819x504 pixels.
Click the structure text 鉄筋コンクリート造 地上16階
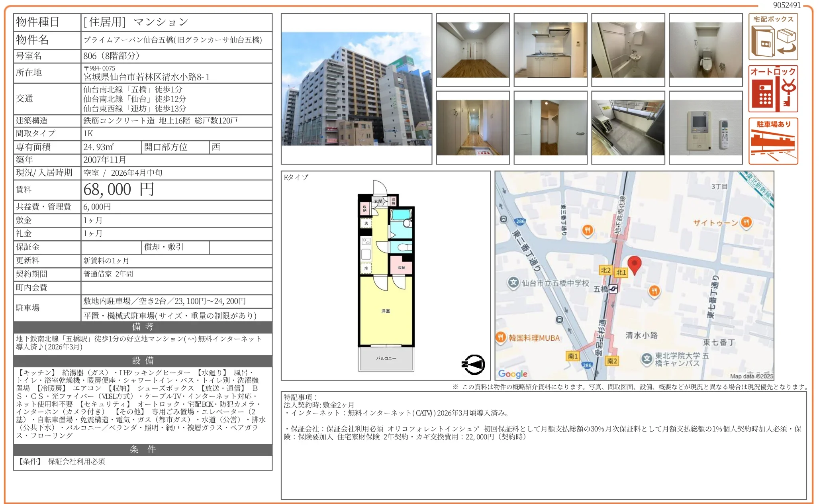tap(137, 121)
